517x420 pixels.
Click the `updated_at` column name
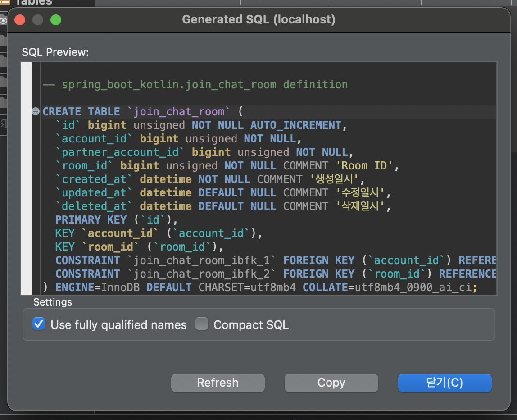point(94,193)
